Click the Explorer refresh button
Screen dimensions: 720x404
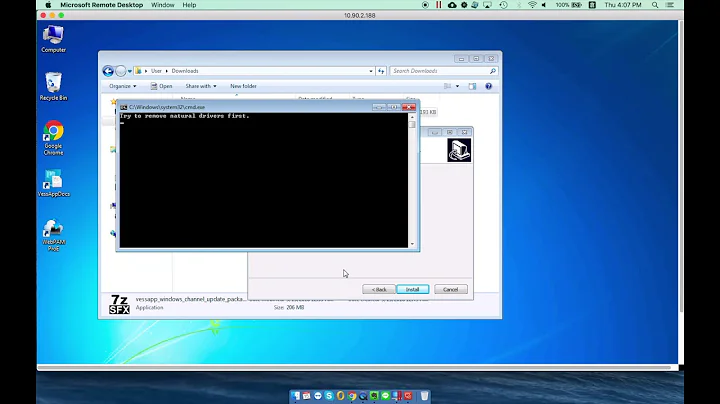(381, 71)
